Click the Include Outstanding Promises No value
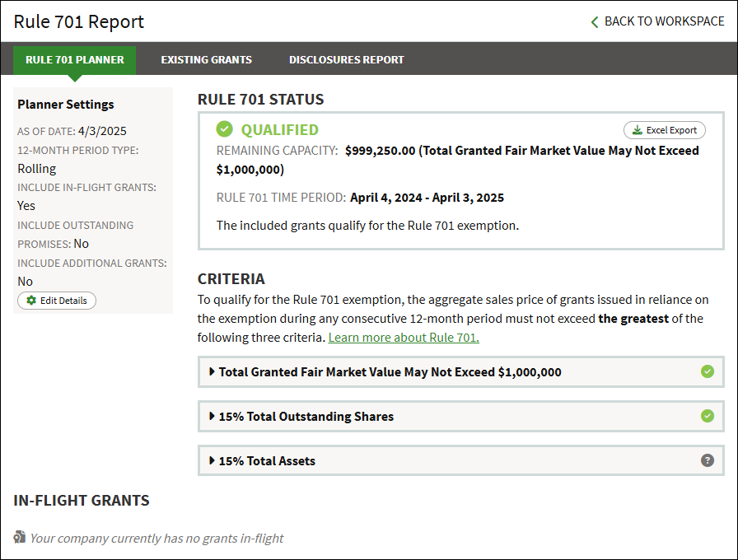 click(x=81, y=243)
